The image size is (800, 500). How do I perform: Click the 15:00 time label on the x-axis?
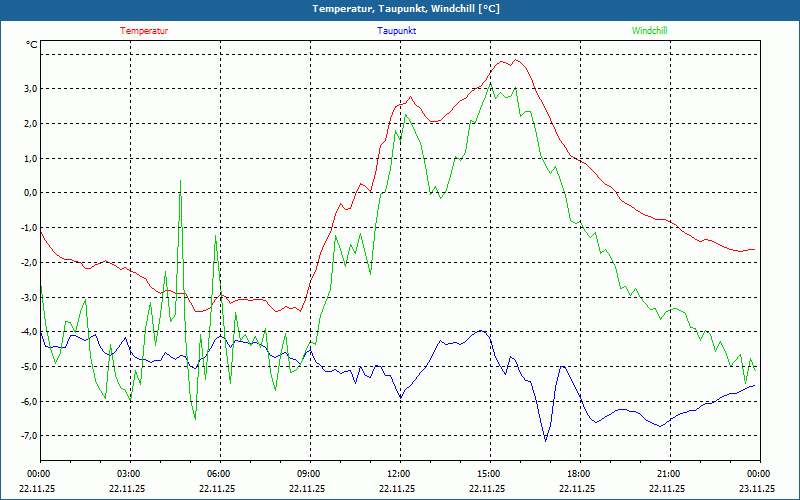[x=489, y=474]
